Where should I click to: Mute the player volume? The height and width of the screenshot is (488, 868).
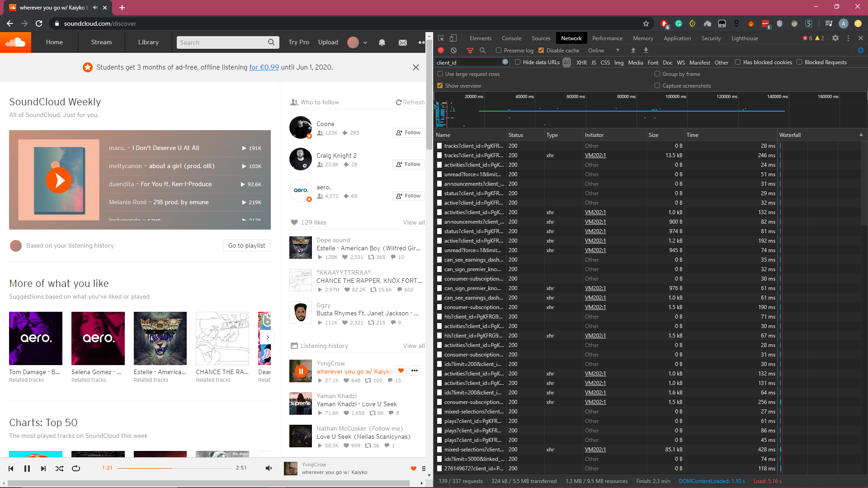tap(269, 468)
